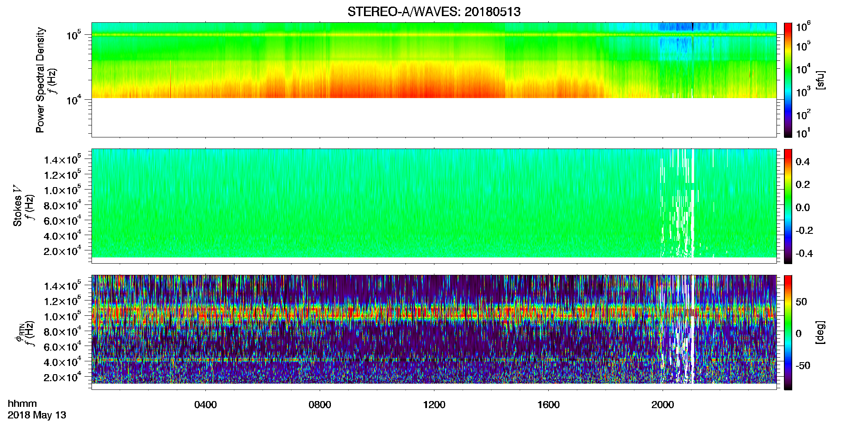Click the 1600 time tick label
The width and height of the screenshot is (868, 447).
point(548,405)
